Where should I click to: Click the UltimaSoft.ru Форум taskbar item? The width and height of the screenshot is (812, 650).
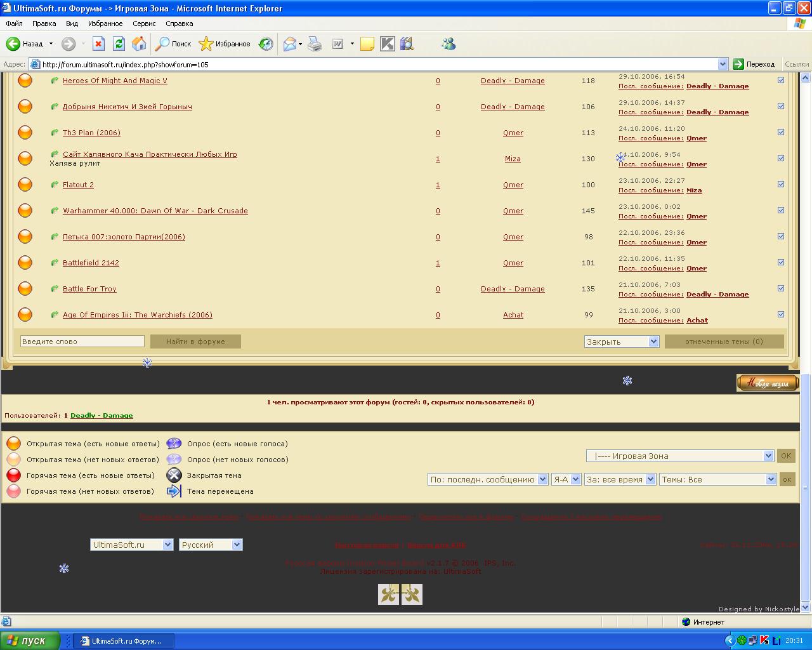(x=124, y=640)
